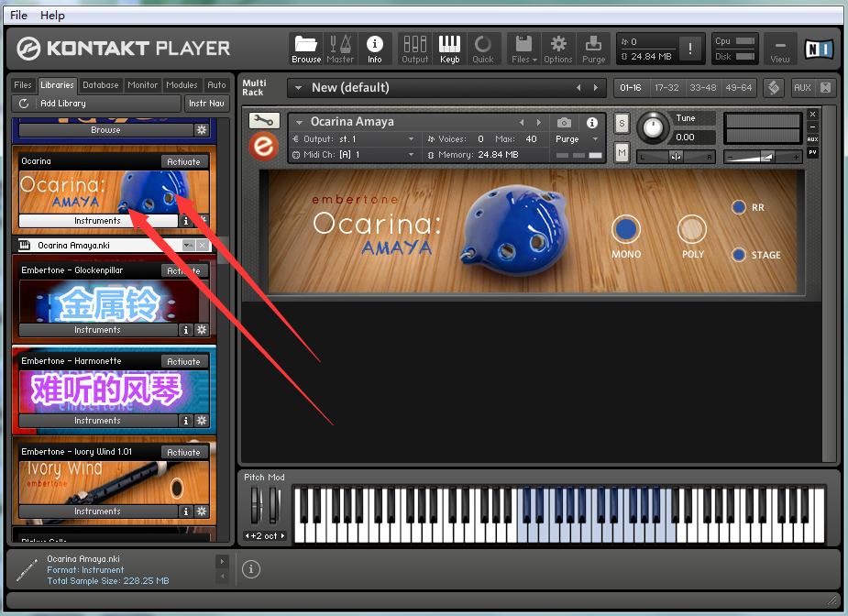The width and height of the screenshot is (848, 616).
Task: Click the Embertone e logo icon
Action: click(x=264, y=146)
